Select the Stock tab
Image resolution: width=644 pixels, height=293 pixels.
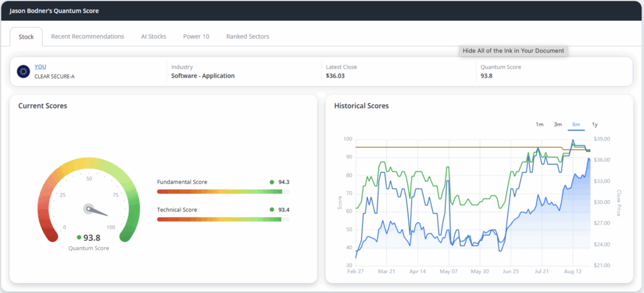point(26,37)
